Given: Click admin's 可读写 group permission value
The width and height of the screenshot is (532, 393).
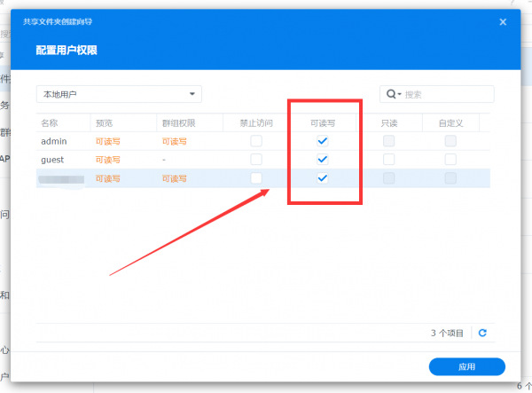Looking at the screenshot, I should pyautogui.click(x=174, y=142).
